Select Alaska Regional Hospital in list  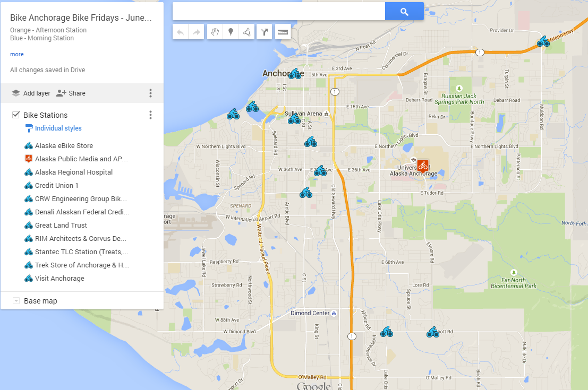(74, 172)
